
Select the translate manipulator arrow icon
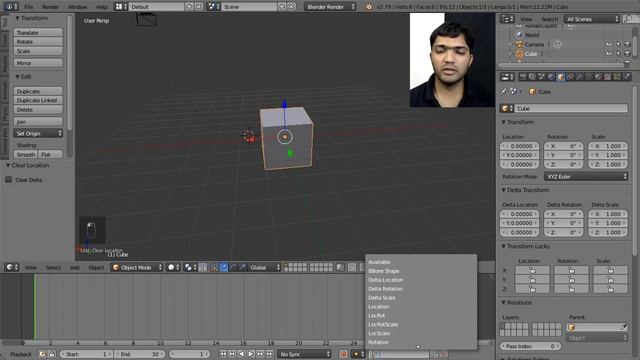click(224, 267)
